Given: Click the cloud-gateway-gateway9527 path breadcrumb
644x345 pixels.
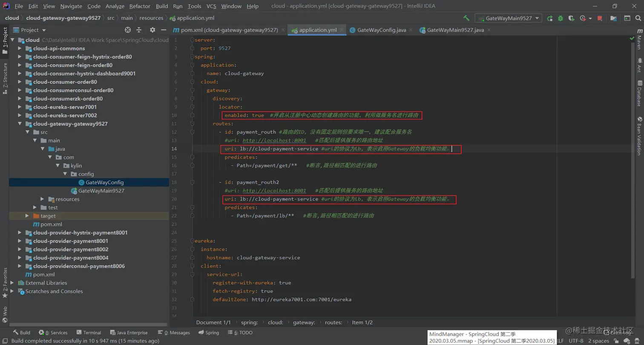Looking at the screenshot, I should tap(63, 18).
